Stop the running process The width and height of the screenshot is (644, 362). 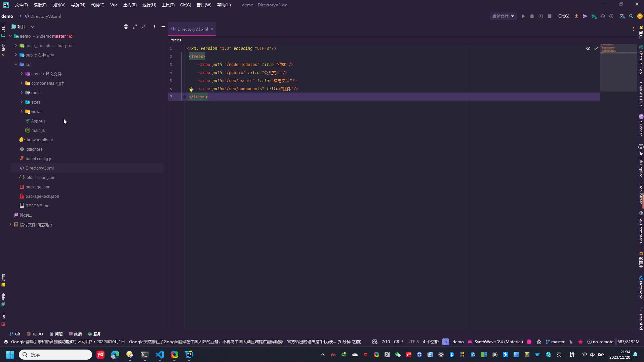(x=550, y=16)
